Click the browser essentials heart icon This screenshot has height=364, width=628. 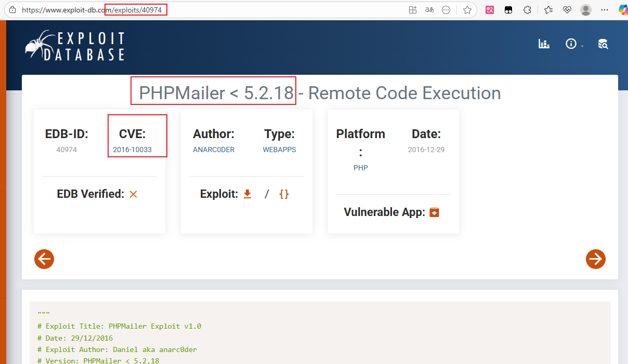click(x=567, y=10)
